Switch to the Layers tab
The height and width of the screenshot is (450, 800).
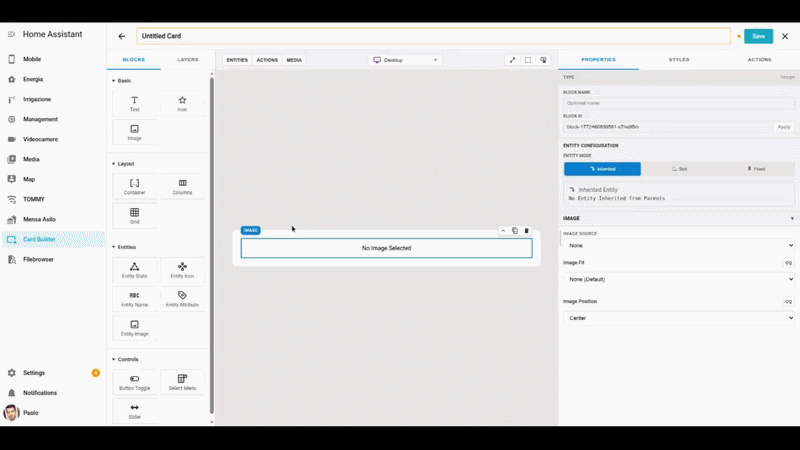pos(187,60)
